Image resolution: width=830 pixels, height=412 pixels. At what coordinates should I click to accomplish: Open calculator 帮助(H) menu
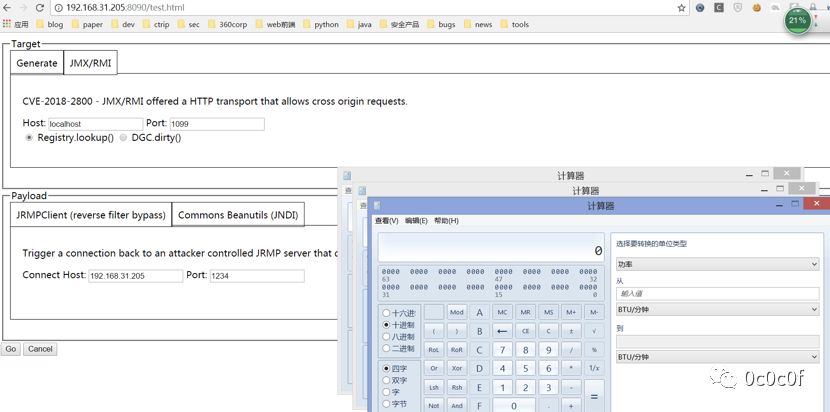tap(446, 221)
